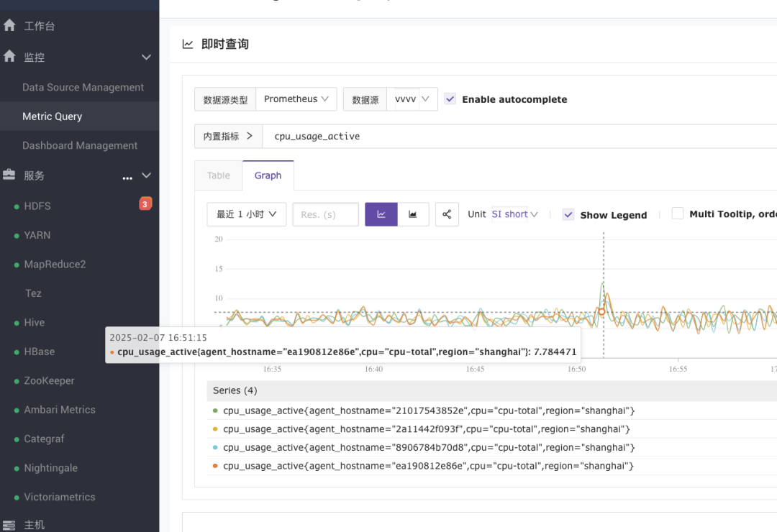Open the 最近 1 小时 time range dropdown

246,214
